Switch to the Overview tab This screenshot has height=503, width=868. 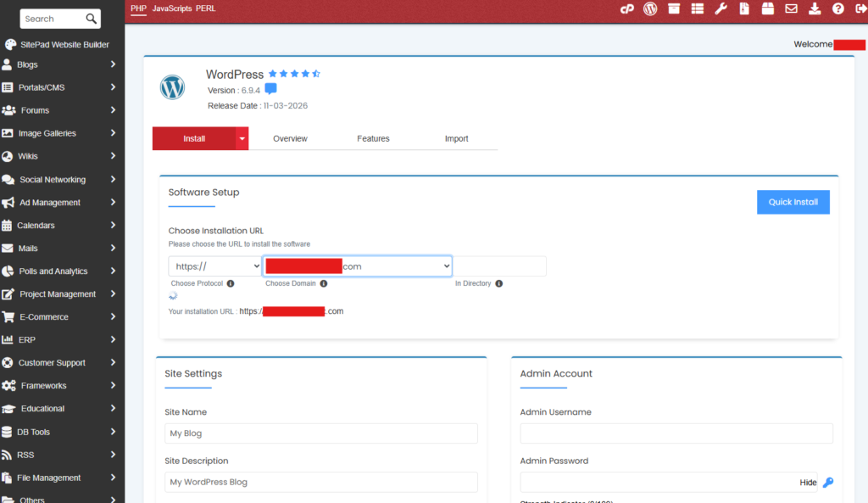pos(290,138)
